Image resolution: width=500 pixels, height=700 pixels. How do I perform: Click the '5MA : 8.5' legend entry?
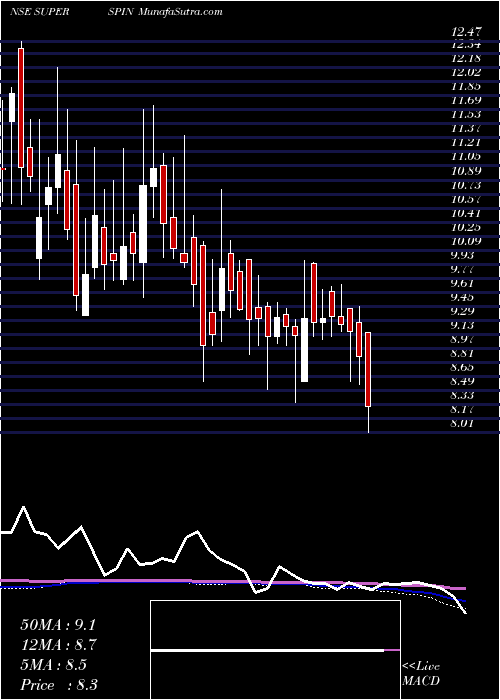click(54, 665)
